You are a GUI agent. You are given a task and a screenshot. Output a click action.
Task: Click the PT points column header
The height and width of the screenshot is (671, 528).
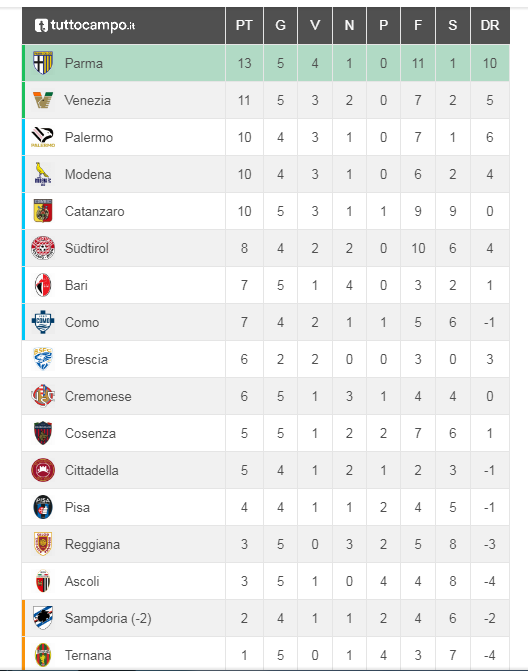click(244, 25)
